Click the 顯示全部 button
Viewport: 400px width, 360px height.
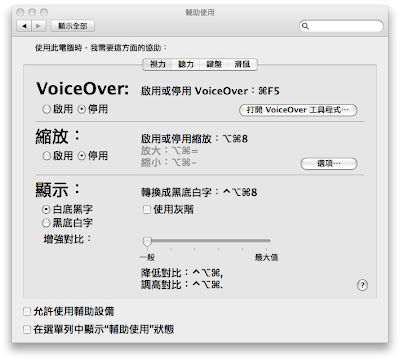73,26
